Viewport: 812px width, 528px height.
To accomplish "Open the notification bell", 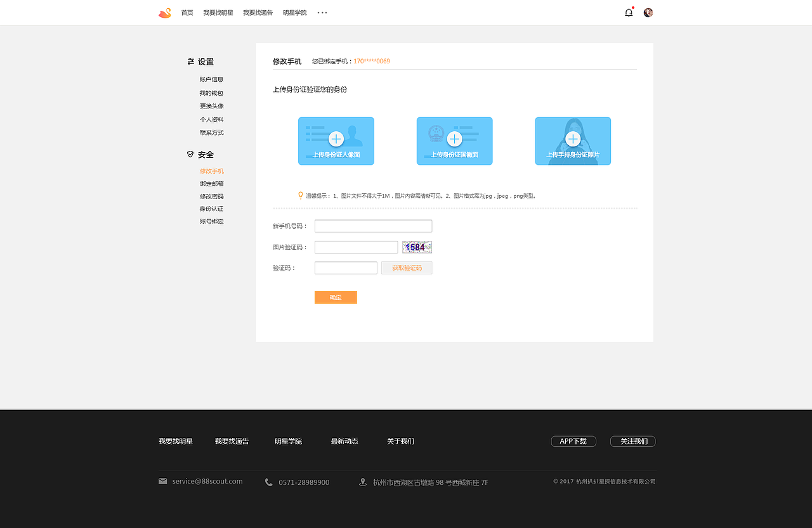I will (628, 12).
